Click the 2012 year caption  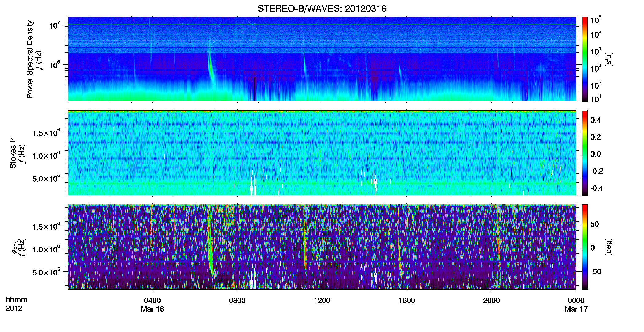point(14,308)
